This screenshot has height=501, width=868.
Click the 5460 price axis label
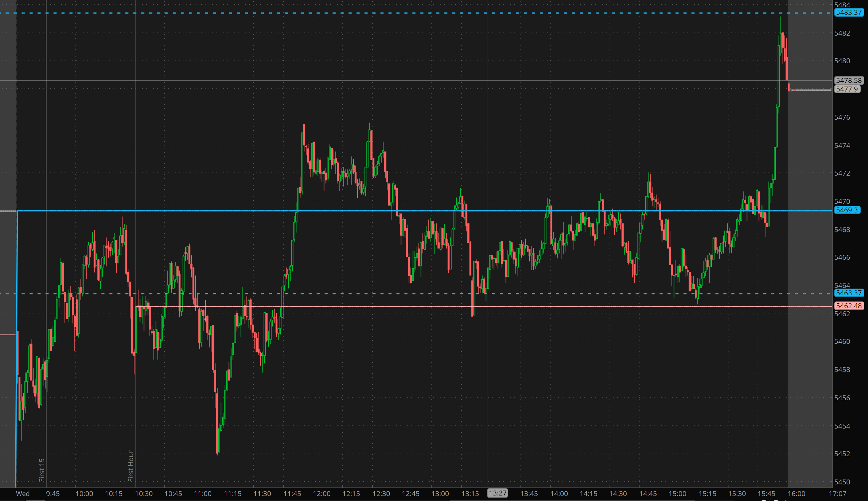point(842,341)
